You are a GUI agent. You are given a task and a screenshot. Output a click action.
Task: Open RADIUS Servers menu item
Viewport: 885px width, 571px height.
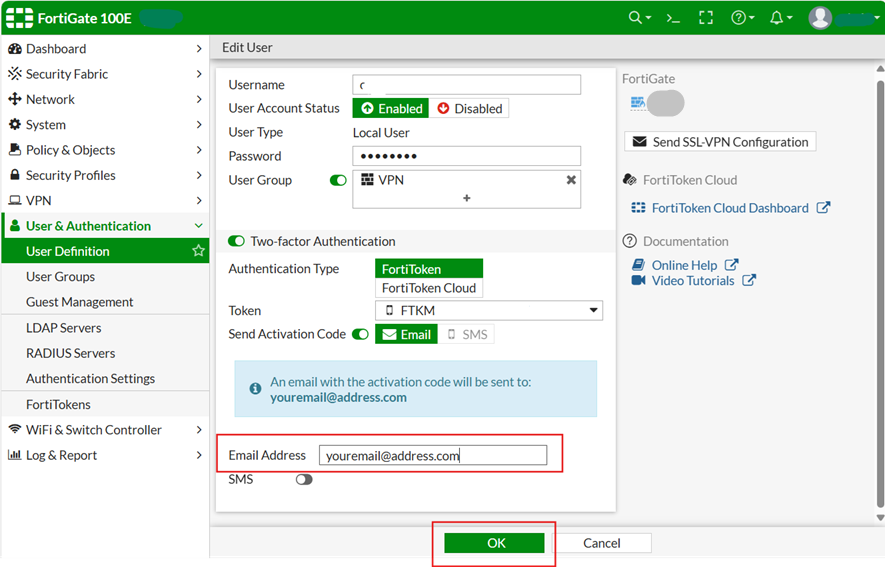[106, 353]
